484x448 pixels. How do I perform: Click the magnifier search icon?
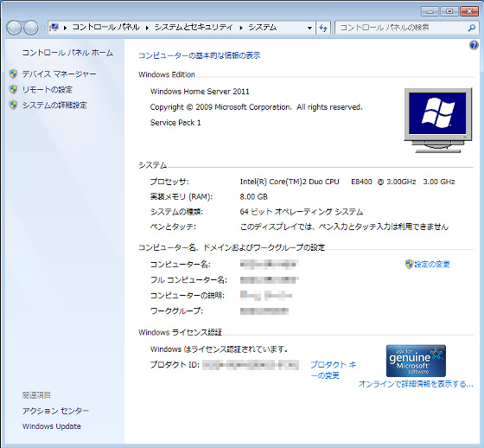[x=471, y=28]
